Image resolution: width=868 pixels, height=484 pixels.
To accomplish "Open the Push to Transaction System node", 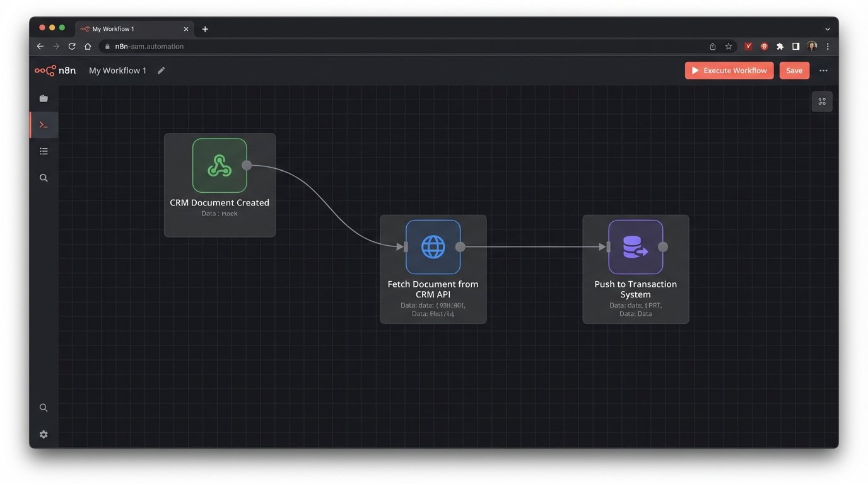I will click(635, 246).
